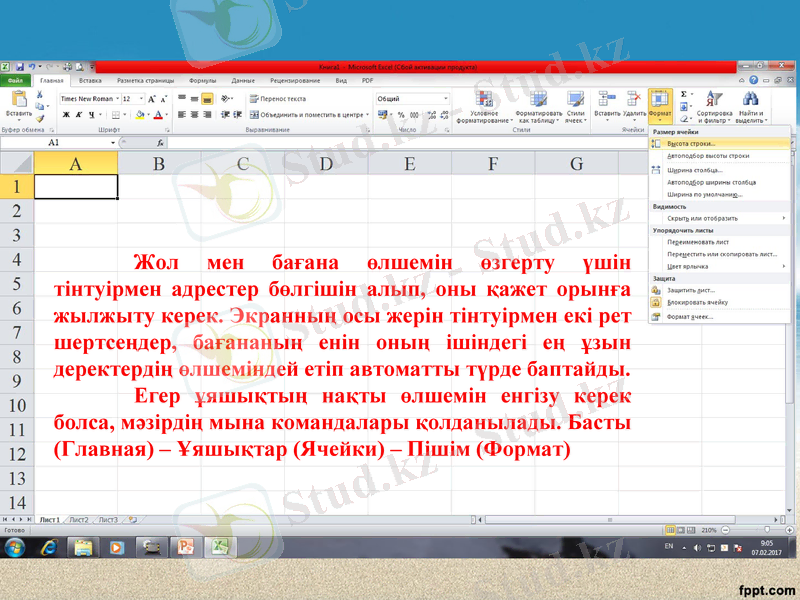Toggle italic formatting
This screenshot has height=600, width=800.
(78, 114)
